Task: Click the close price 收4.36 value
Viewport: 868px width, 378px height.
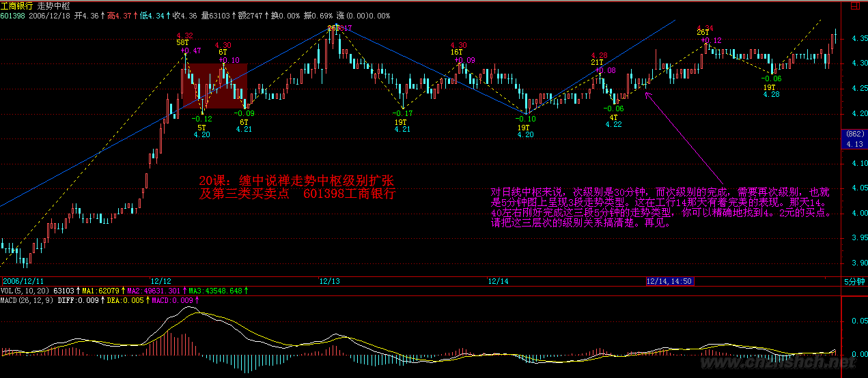Action: [184, 16]
